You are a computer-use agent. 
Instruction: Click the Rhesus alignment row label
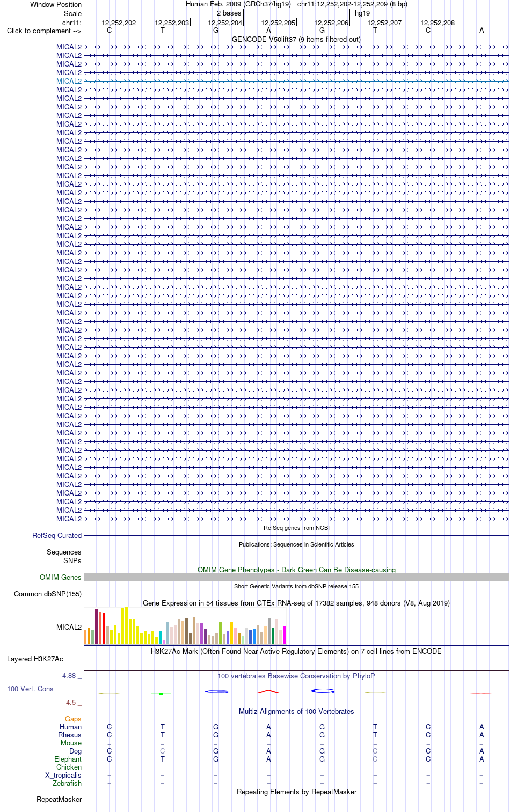coord(70,735)
